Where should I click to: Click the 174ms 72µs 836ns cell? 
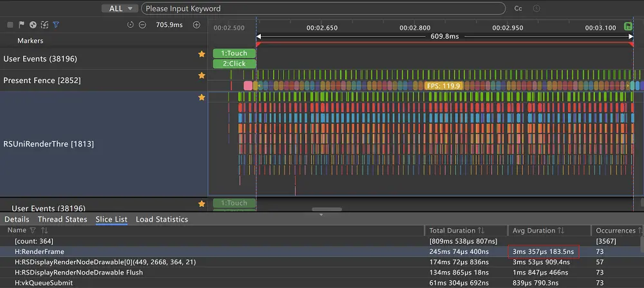(459, 262)
